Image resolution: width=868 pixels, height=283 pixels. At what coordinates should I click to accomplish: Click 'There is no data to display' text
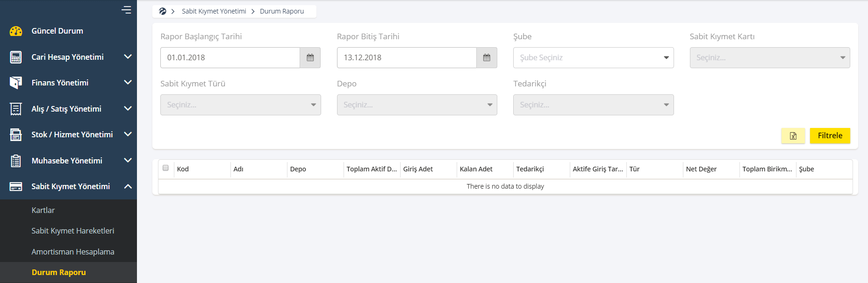(505, 186)
